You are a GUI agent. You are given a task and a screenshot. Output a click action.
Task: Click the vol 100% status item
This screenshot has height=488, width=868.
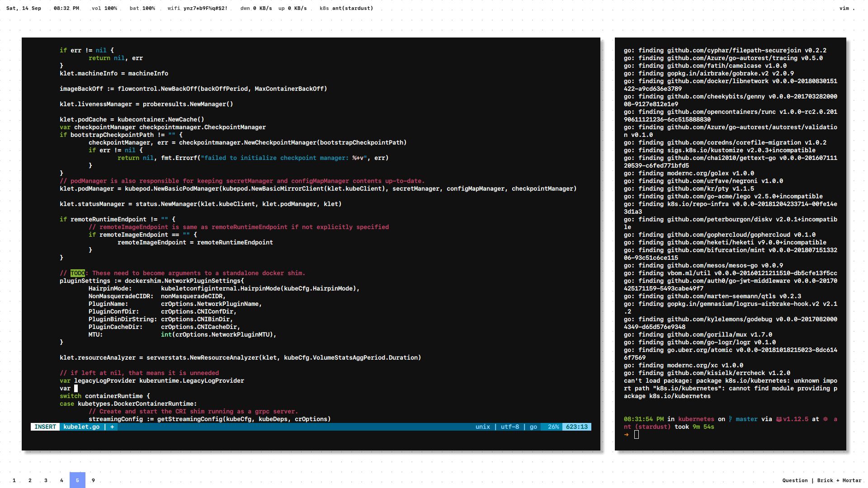pyautogui.click(x=104, y=8)
